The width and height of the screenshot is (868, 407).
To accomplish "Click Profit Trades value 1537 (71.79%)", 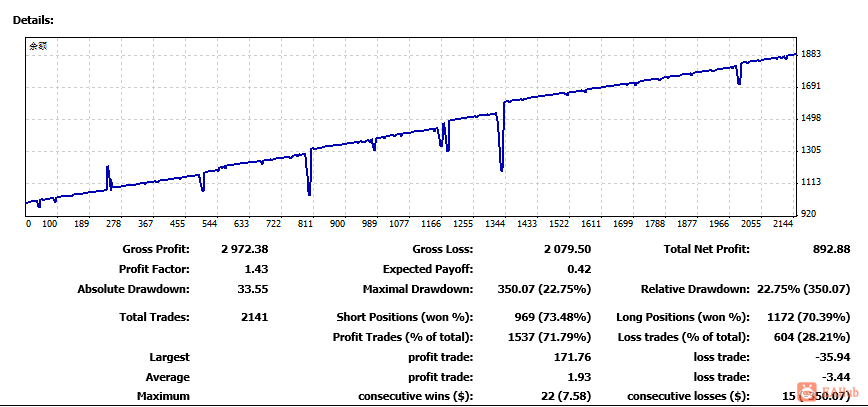I will (550, 337).
